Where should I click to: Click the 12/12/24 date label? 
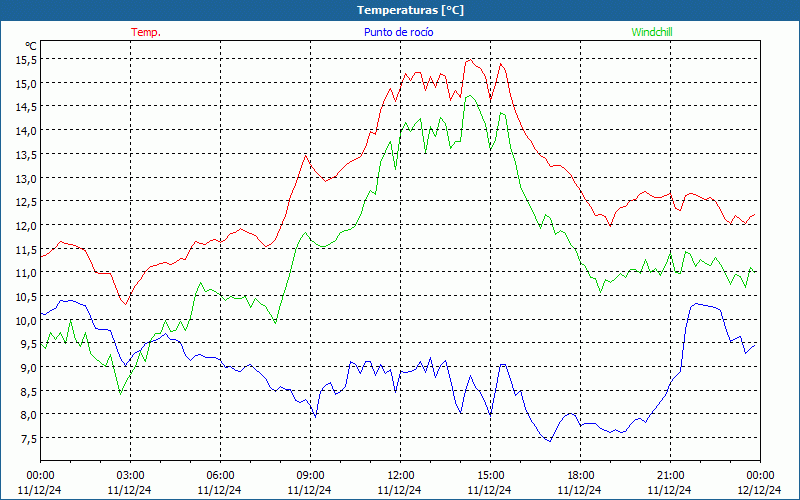coord(760,490)
